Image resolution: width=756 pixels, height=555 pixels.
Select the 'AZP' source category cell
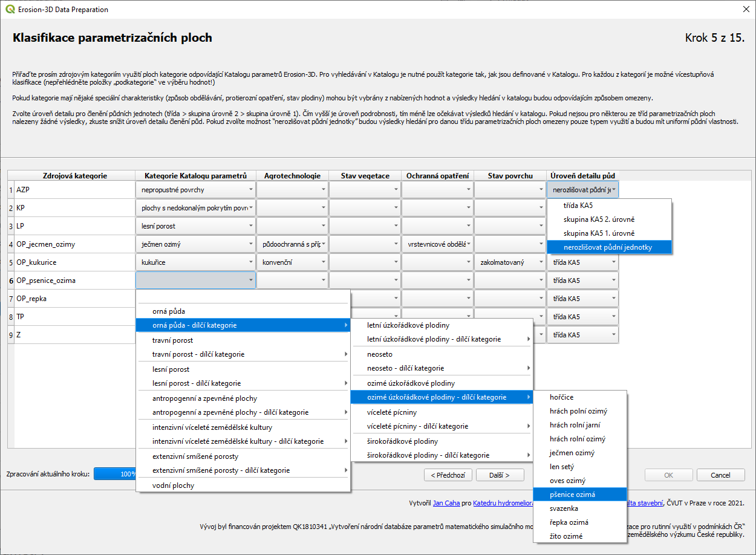tap(75, 190)
